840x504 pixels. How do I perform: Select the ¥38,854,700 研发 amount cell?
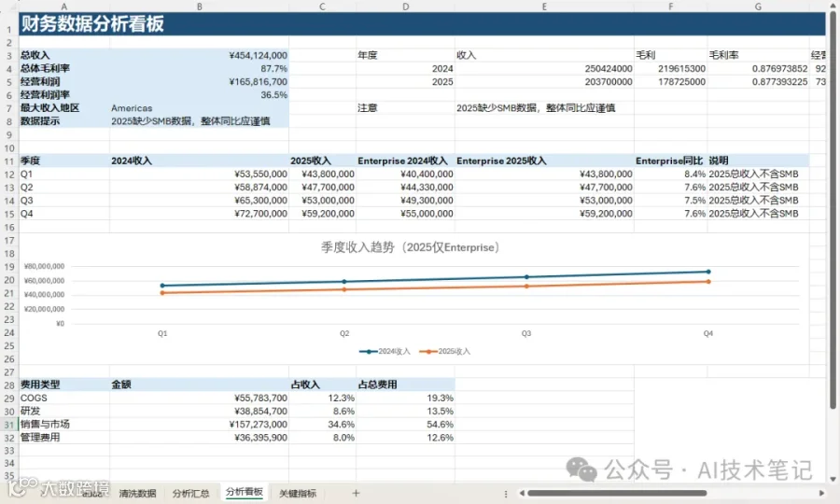click(x=200, y=412)
